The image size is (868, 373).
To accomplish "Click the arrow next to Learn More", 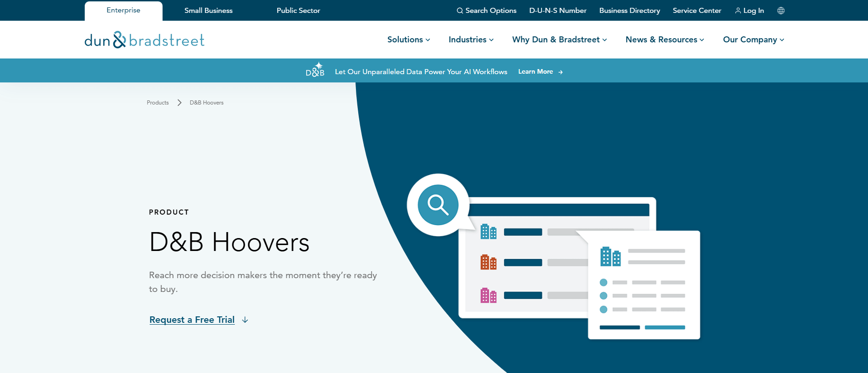I will point(560,72).
